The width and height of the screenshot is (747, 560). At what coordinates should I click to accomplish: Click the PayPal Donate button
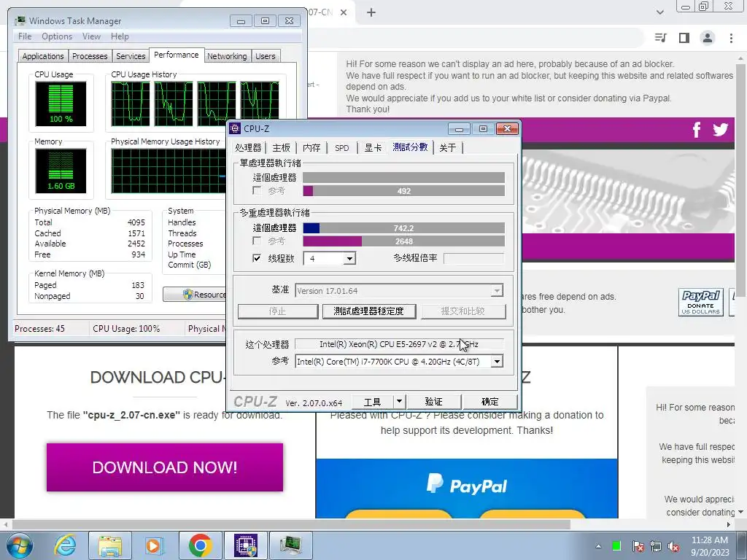pos(700,302)
